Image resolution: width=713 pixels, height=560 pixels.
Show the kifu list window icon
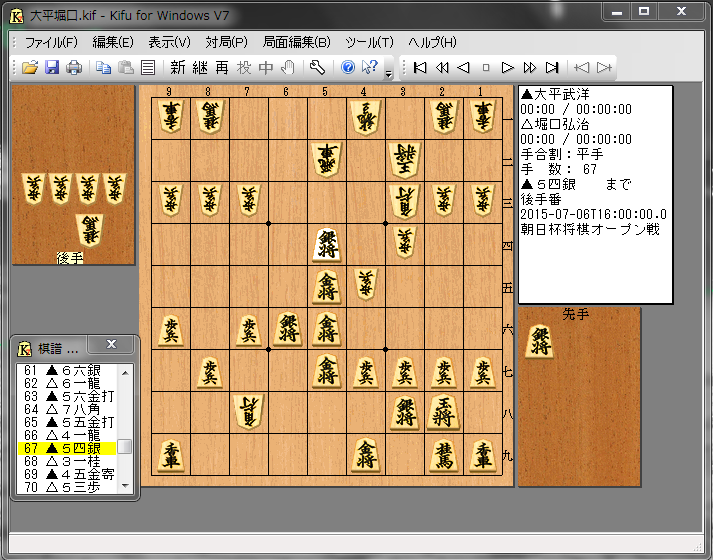pyautogui.click(x=148, y=68)
